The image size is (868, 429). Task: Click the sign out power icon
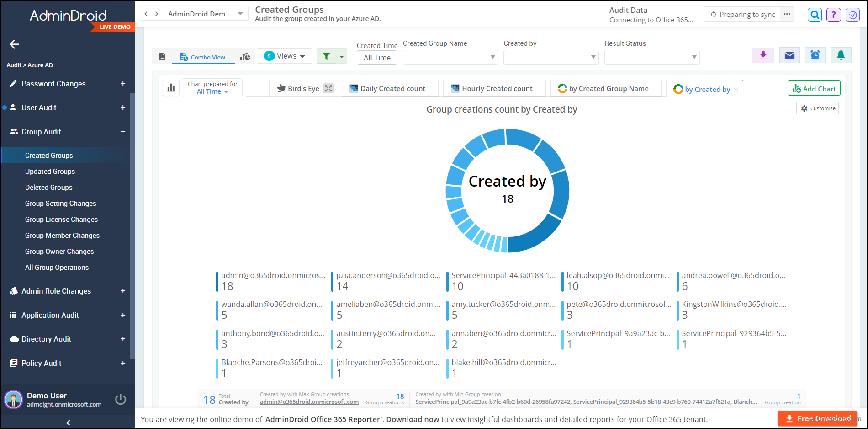coord(121,399)
